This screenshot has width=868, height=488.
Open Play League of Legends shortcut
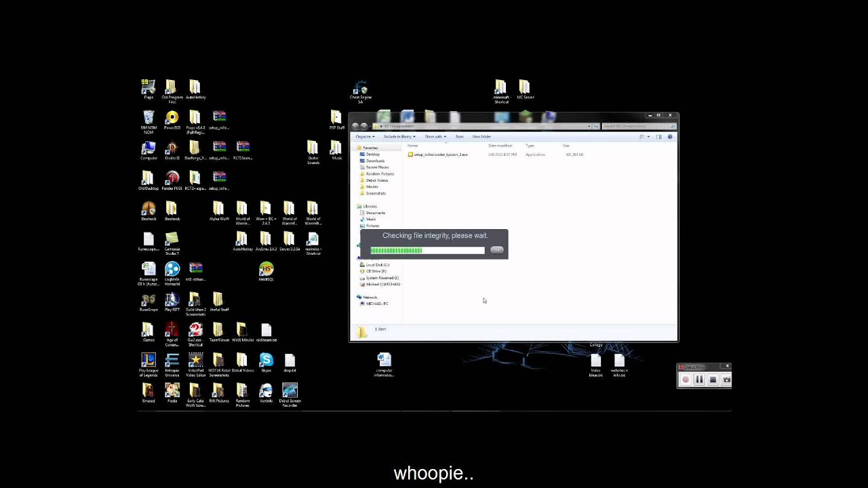[x=149, y=364]
